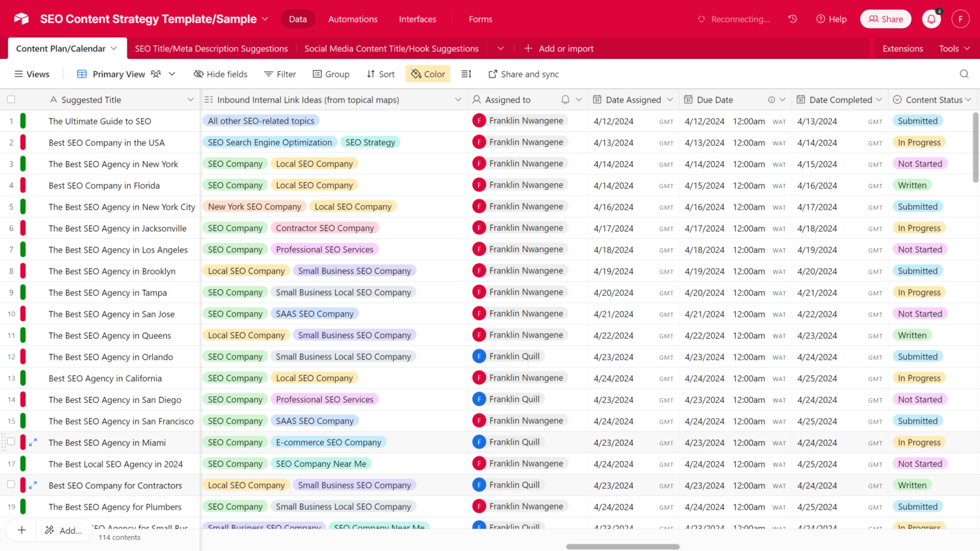The height and width of the screenshot is (551, 980).
Task: Click the Hide fields button
Action: point(221,74)
